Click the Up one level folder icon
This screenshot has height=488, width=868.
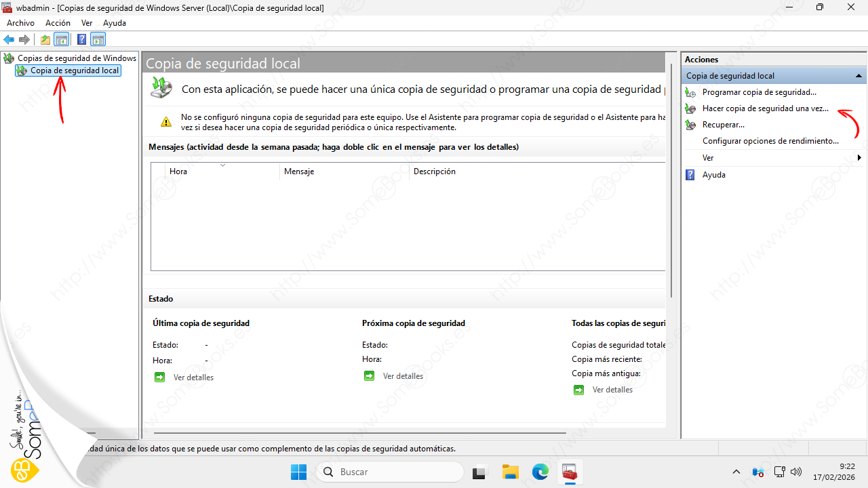[45, 39]
